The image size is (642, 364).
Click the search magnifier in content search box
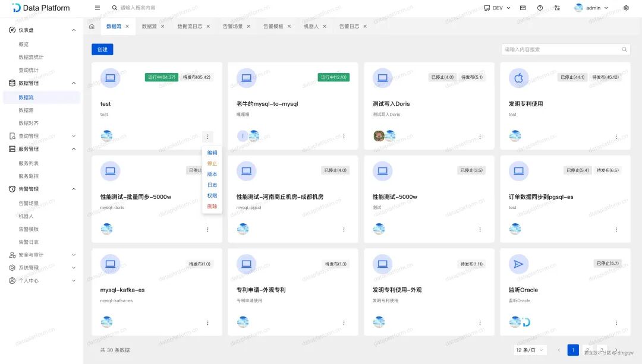tap(624, 49)
